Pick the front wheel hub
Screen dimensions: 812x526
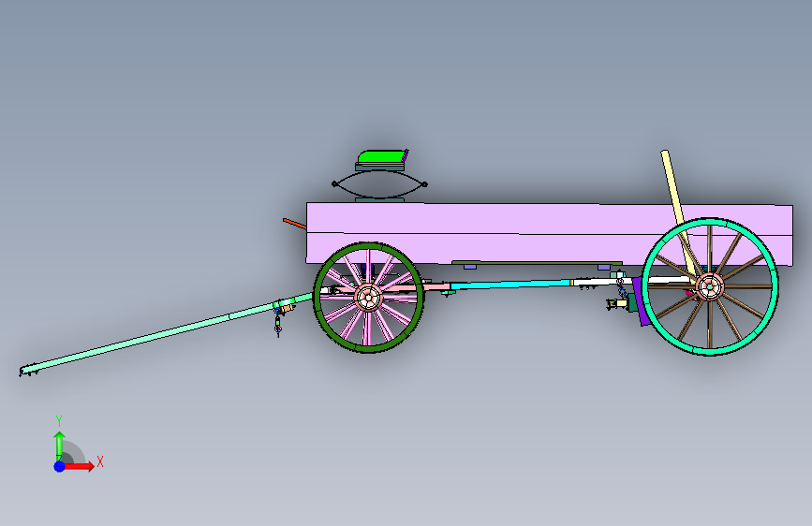(x=369, y=298)
